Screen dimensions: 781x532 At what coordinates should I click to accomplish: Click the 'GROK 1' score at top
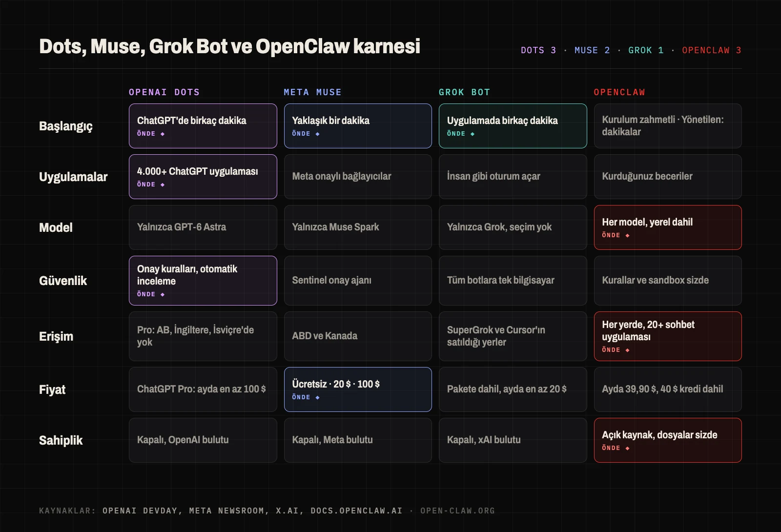click(x=646, y=50)
